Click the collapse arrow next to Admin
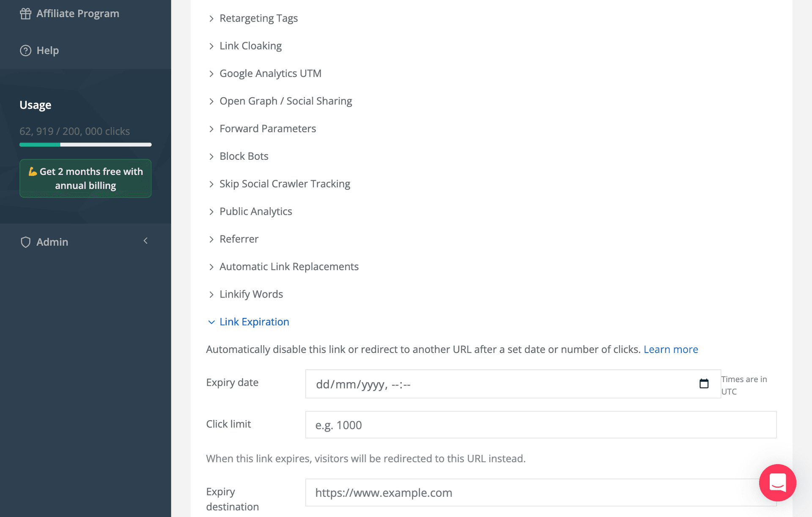This screenshot has width=812, height=517. [x=145, y=241]
